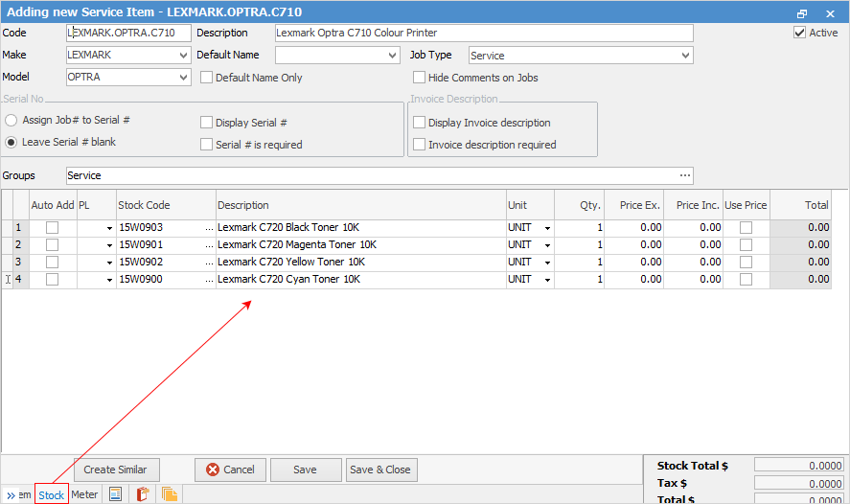Tick Serial # is required checkbox
This screenshot has width=850, height=504.
(x=206, y=145)
